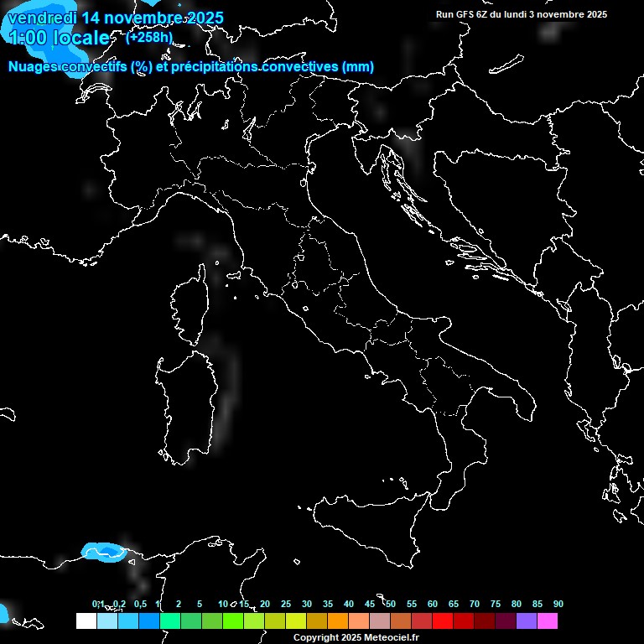Click the medium blue swatch after 0,5
This screenshot has height=644, width=644.
(x=149, y=621)
